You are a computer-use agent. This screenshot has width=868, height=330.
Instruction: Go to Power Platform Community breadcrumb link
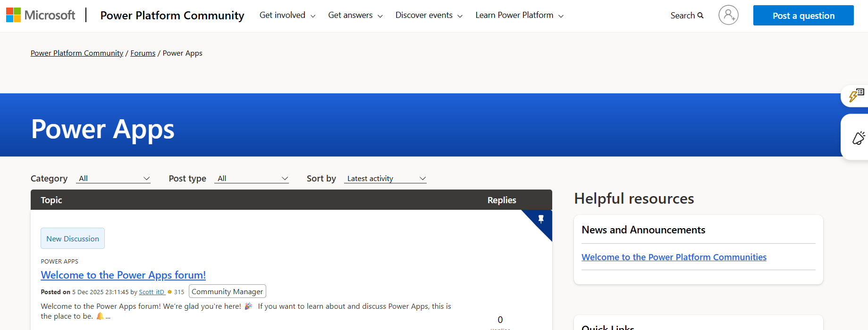pyautogui.click(x=77, y=53)
